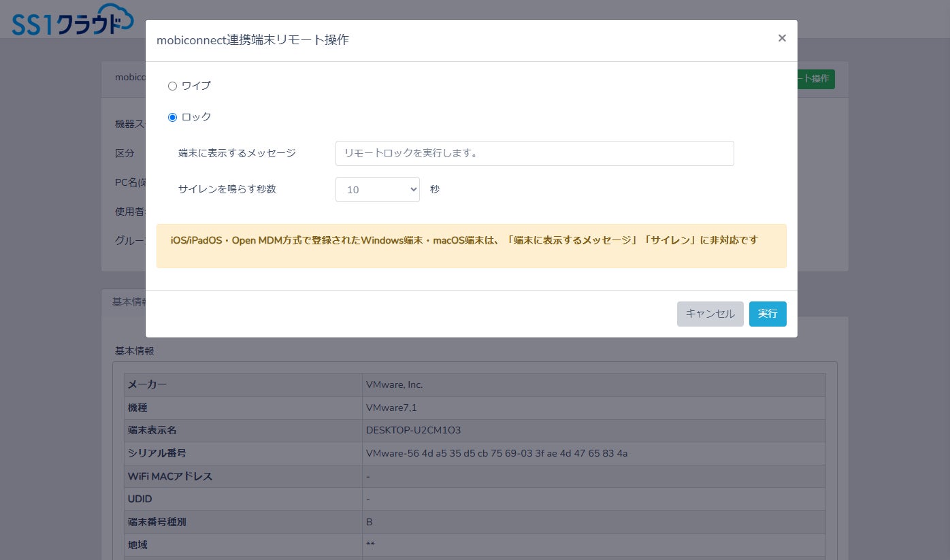
Task: Click the キャンセル button
Action: [x=710, y=314]
